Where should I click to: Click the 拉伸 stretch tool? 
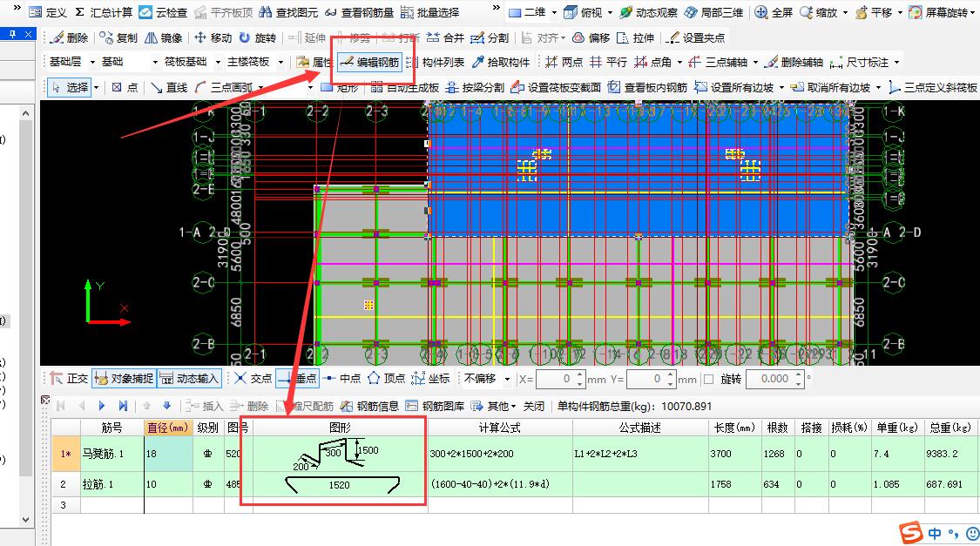coord(635,37)
